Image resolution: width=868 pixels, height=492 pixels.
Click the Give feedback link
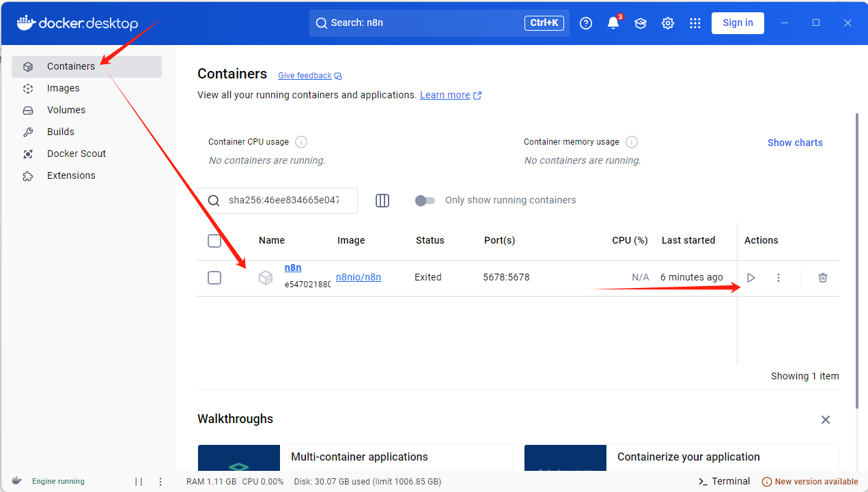305,76
